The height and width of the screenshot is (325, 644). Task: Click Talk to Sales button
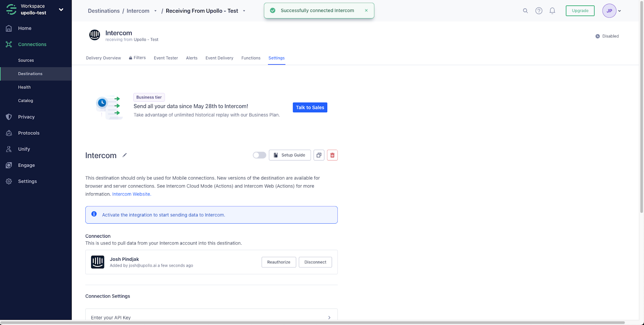(x=310, y=107)
